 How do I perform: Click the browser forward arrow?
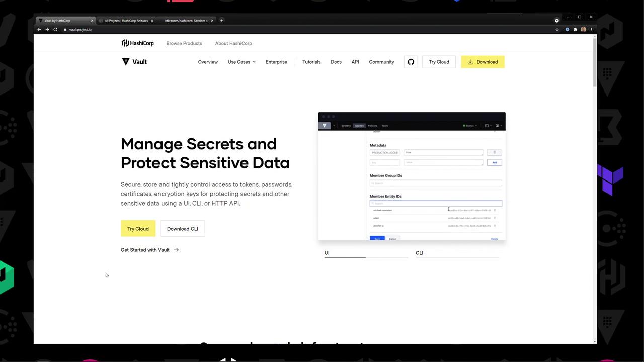[x=47, y=29]
